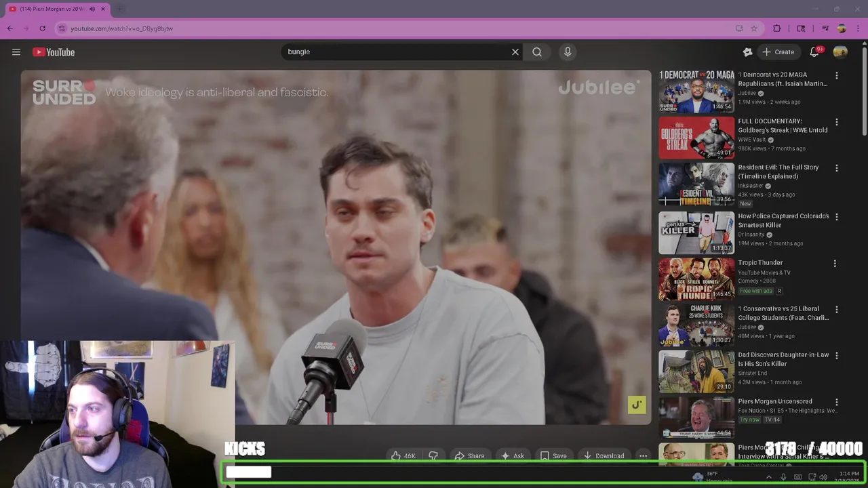Click the search-tabs icon in Chrome toolbar
The image size is (868, 488).
pos(801,28)
